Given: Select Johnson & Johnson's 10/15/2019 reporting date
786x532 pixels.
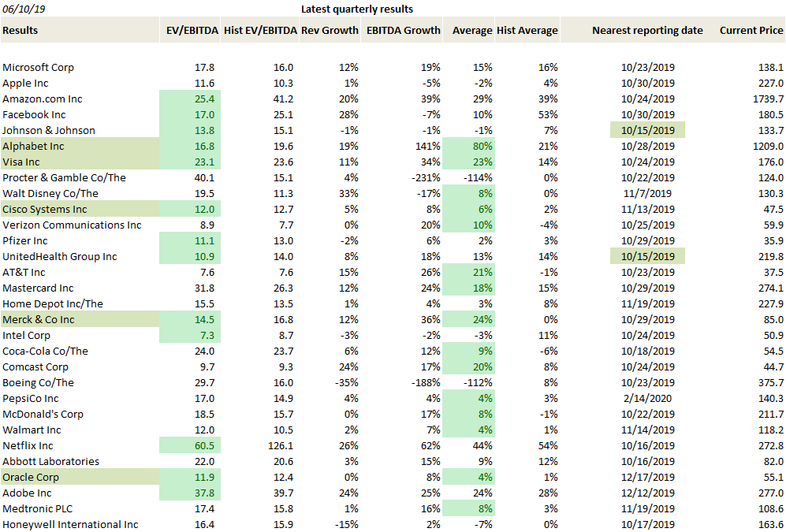Looking at the screenshot, I should (x=648, y=130).
